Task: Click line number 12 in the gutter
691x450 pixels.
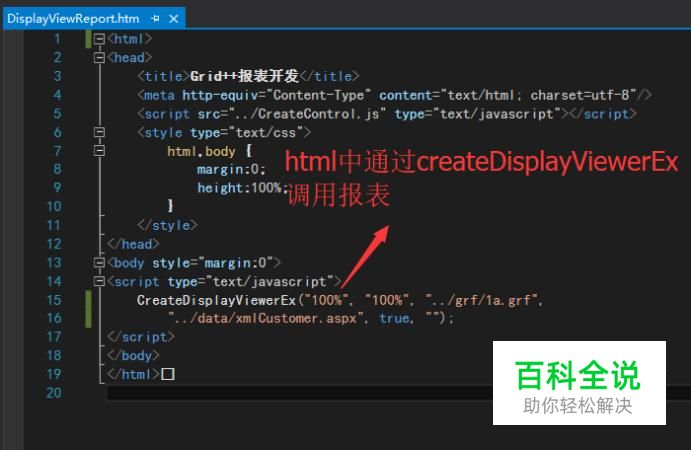Action: 54,244
